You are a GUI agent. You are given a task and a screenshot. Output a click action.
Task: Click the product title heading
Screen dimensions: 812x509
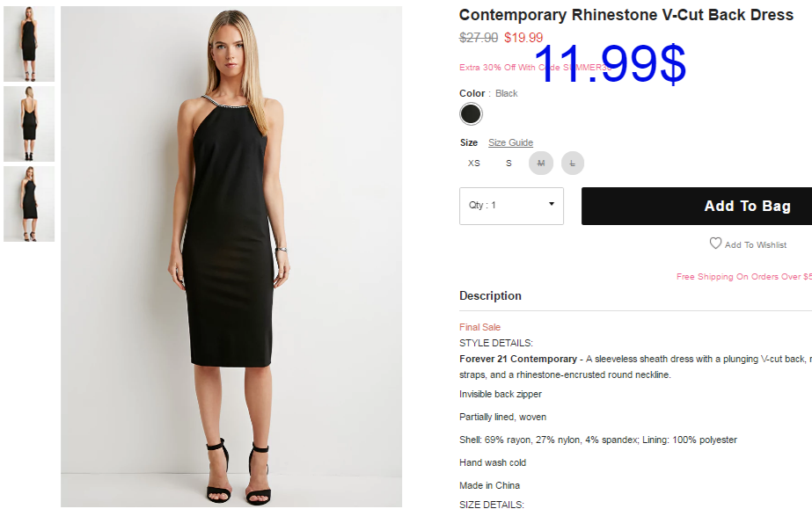pyautogui.click(x=626, y=15)
